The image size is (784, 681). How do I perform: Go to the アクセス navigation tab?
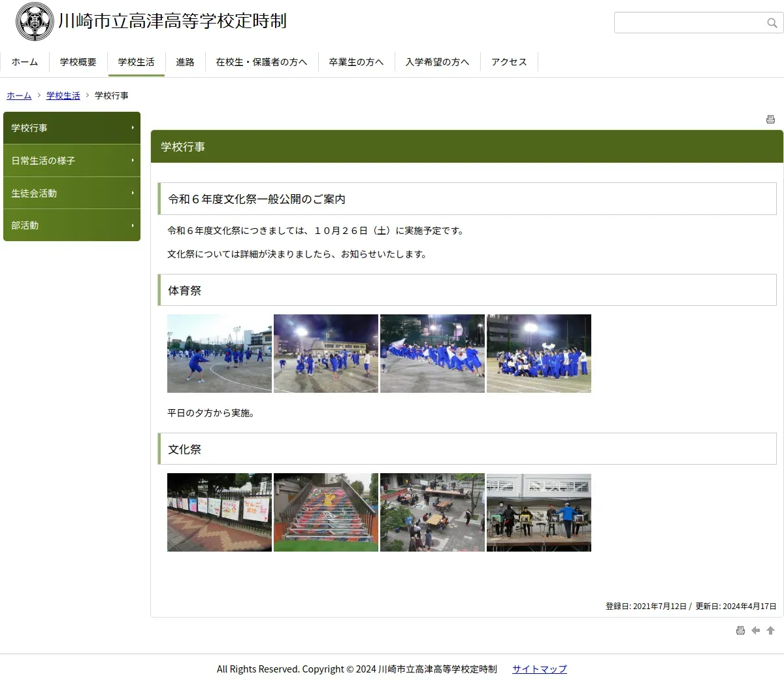[x=509, y=62]
